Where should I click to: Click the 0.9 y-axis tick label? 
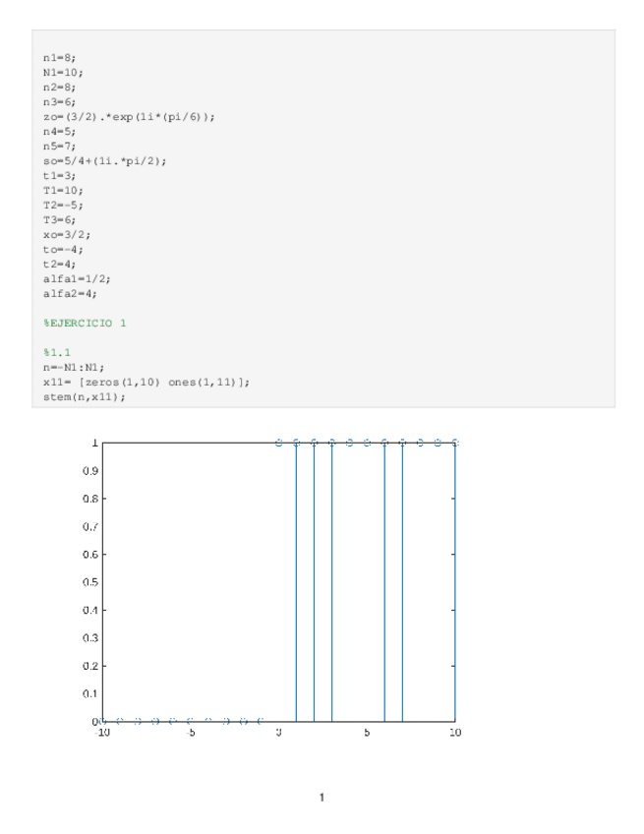coord(87,471)
